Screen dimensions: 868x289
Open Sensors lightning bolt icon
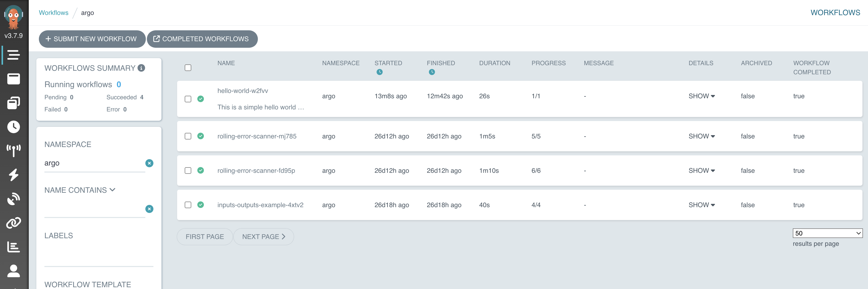click(x=13, y=175)
